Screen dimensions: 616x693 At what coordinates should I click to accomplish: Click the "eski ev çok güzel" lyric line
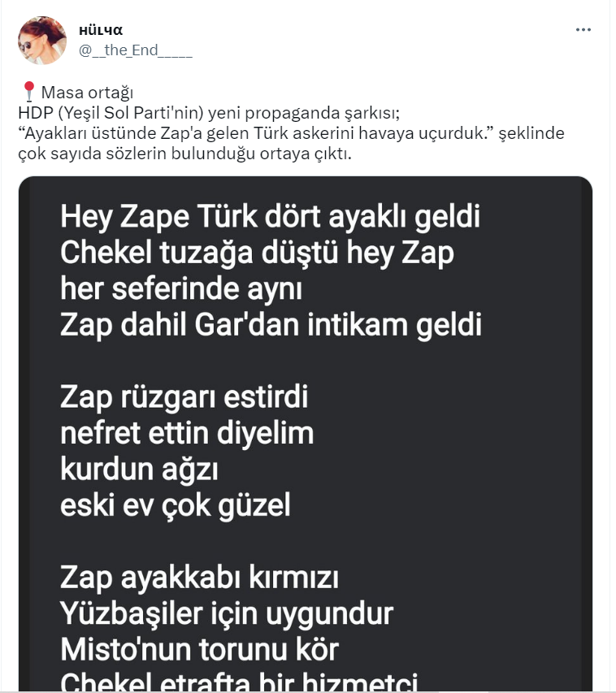tap(176, 505)
